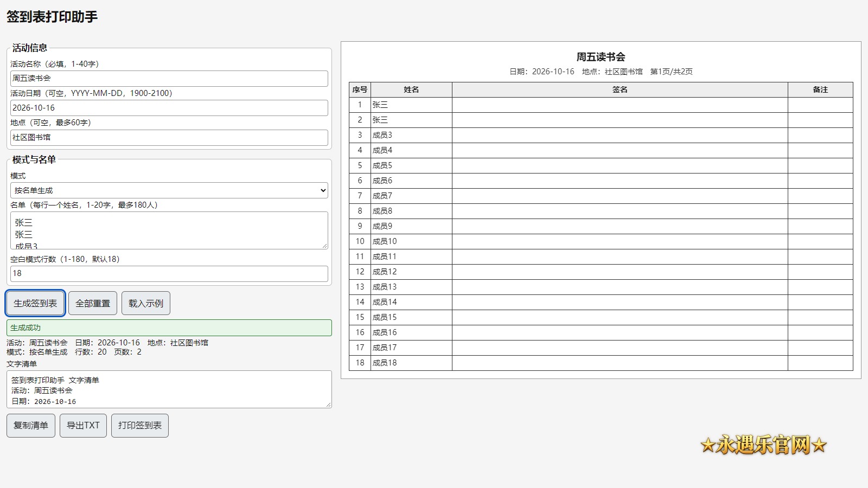This screenshot has width=868, height=488.
Task: Click the 成员5 name cell
Action: point(411,166)
